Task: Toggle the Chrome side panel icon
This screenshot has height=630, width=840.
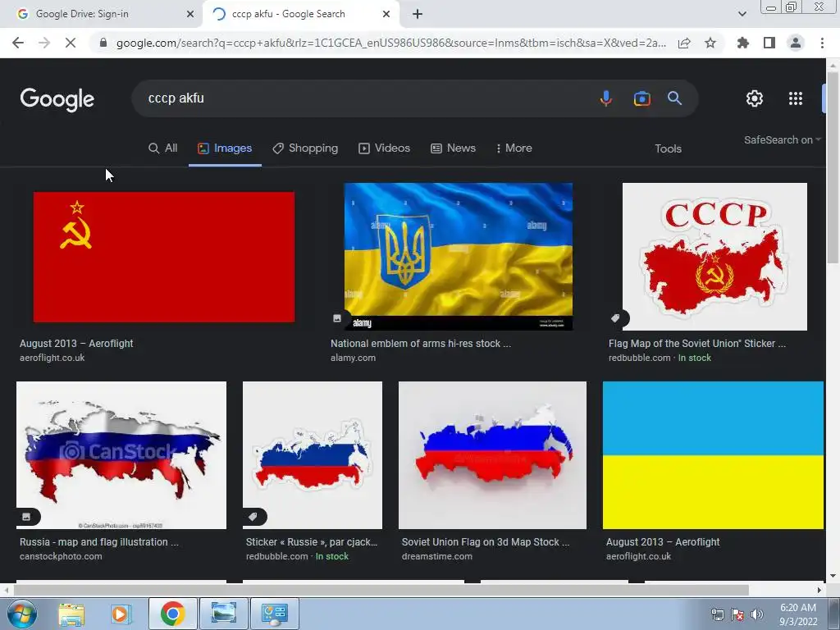Action: click(x=769, y=43)
